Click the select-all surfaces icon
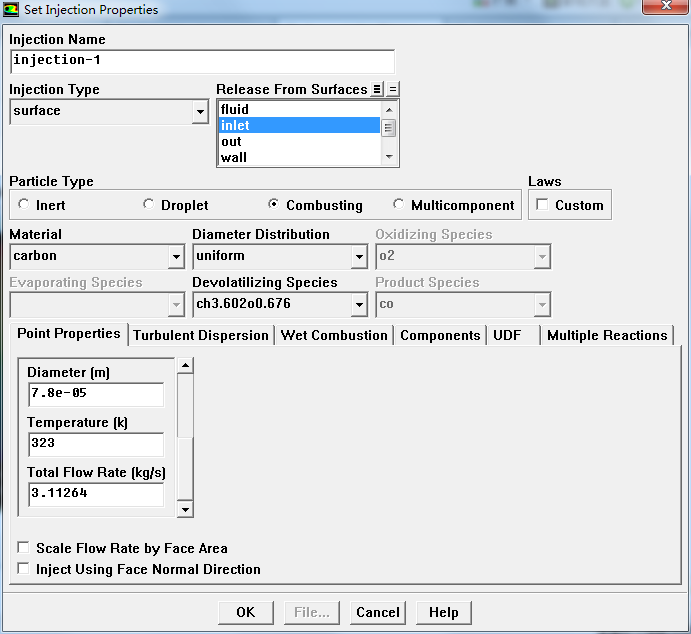The width and height of the screenshot is (691, 634). (x=377, y=89)
